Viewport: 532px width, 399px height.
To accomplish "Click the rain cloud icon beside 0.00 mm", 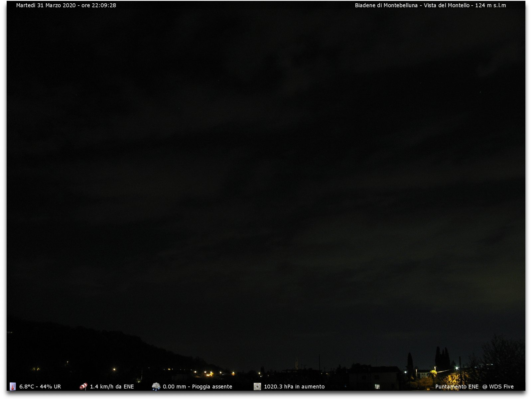I will pos(156,386).
